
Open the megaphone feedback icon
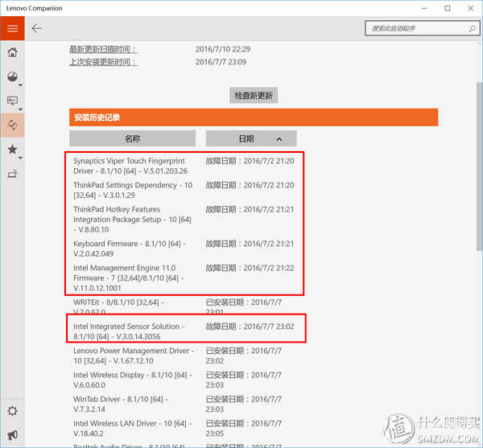pyautogui.click(x=12, y=435)
